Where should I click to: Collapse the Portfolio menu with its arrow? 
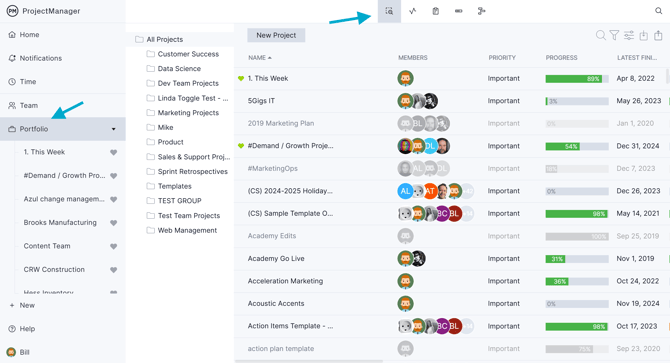[114, 129]
